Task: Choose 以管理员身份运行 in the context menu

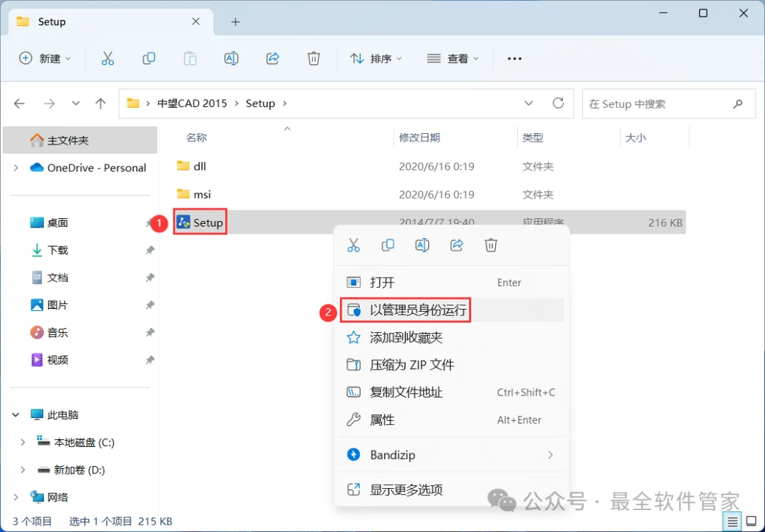Action: tap(452, 310)
